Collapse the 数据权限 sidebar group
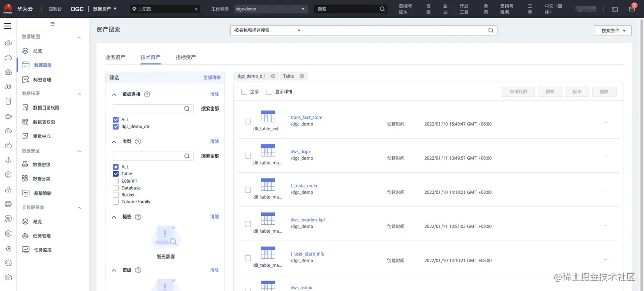 coord(79,94)
